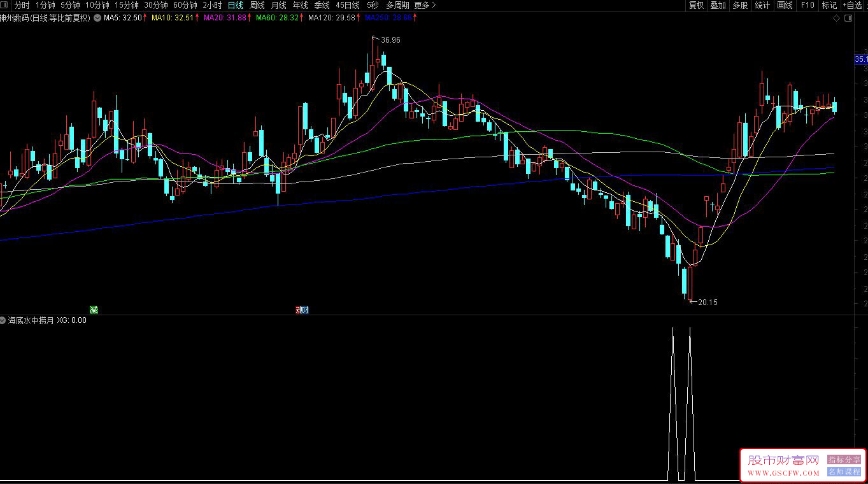Click the green 减 event marker
Viewport: 868px width, 484px height.
point(94,310)
